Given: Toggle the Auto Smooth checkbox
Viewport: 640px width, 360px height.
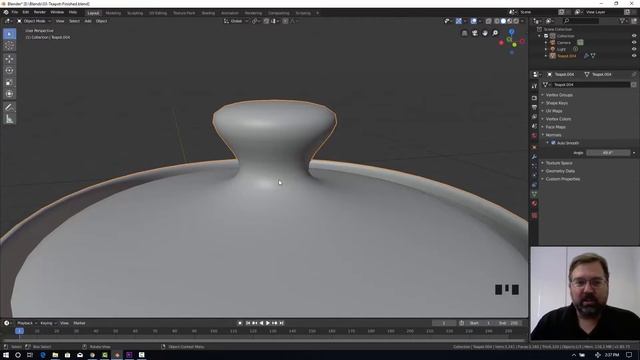Looking at the screenshot, I should [553, 143].
